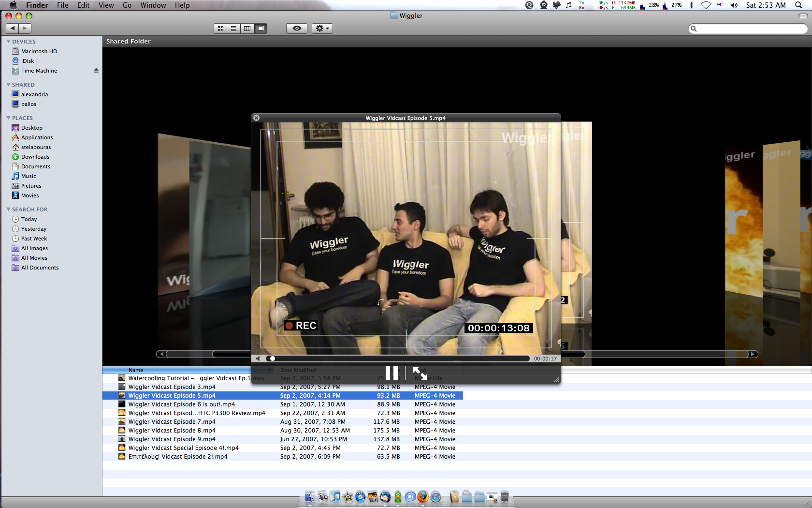Select Wiggler Vidcast Episode 6 is out!.mp4
Image resolution: width=812 pixels, height=508 pixels.
(181, 404)
